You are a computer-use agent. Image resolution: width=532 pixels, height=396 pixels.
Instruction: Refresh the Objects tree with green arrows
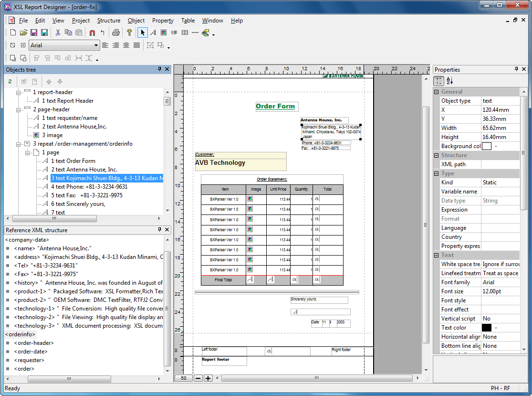10,82
